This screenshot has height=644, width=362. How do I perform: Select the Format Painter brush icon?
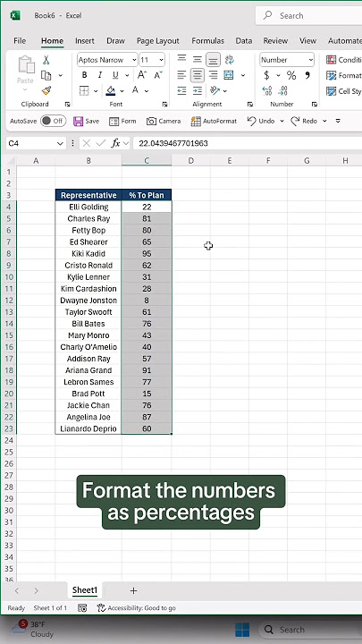[x=46, y=90]
